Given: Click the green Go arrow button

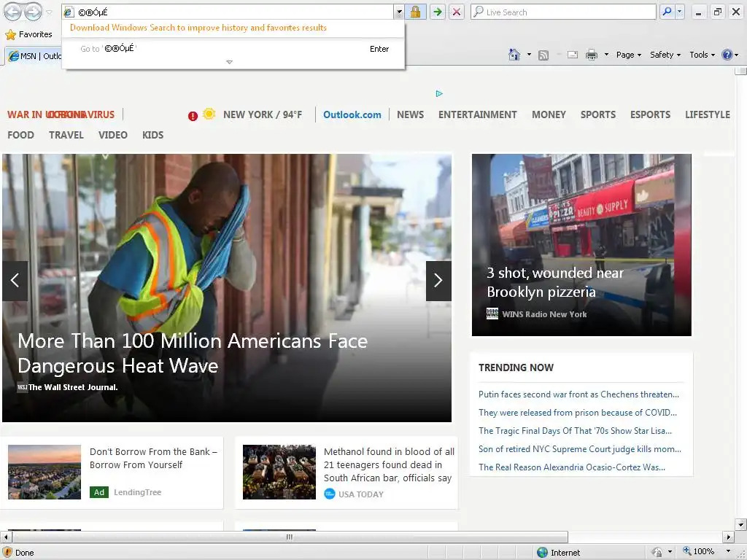Looking at the screenshot, I should coord(437,12).
